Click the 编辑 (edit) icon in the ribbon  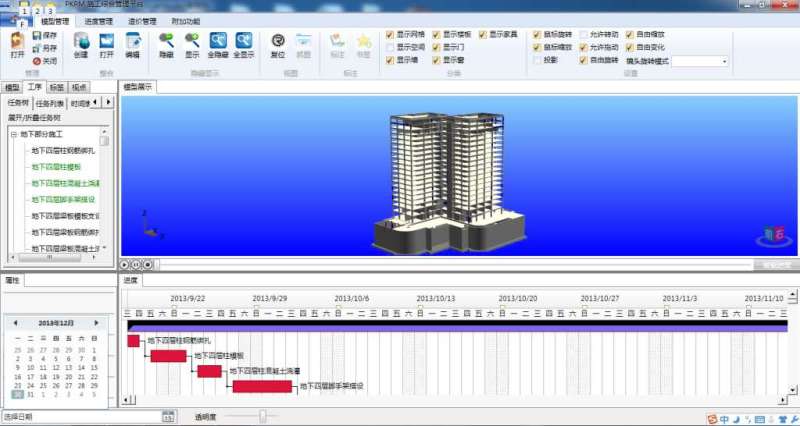point(132,43)
